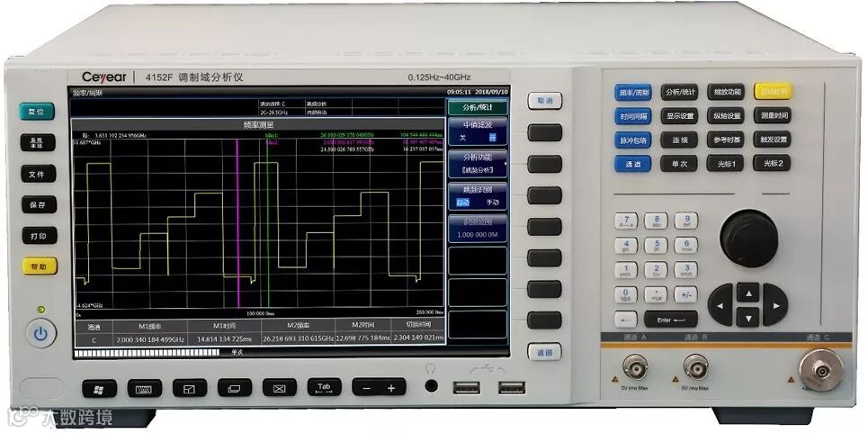Touch the black rotary knob

click(x=749, y=238)
